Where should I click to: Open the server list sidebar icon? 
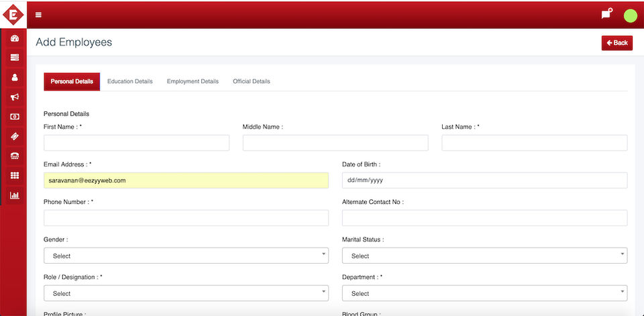tap(15, 58)
